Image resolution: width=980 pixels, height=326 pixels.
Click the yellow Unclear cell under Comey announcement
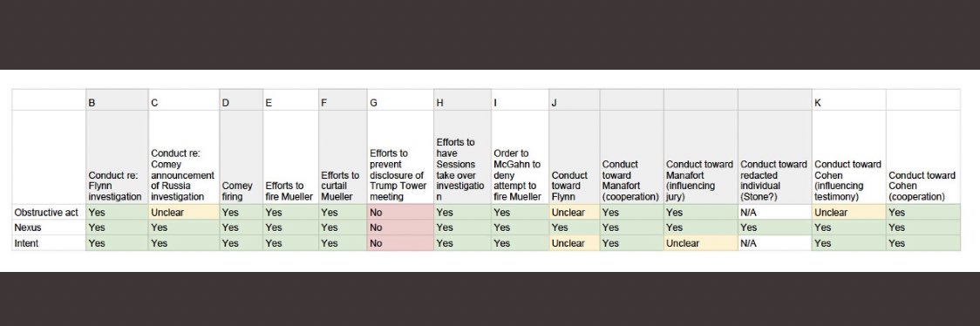(184, 213)
